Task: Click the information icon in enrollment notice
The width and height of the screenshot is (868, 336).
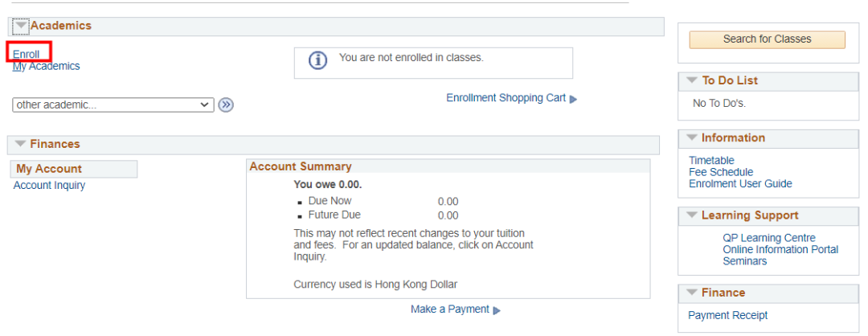Action: 317,60
